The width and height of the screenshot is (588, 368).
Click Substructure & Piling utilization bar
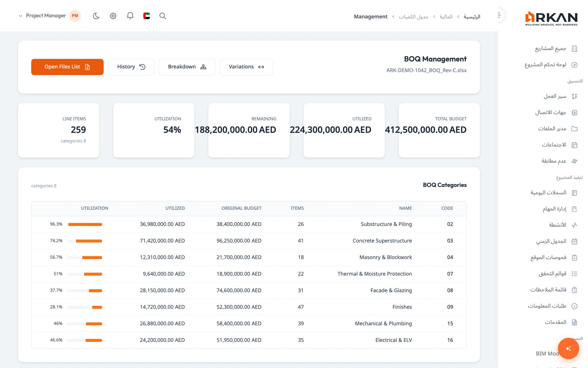pyautogui.click(x=85, y=224)
